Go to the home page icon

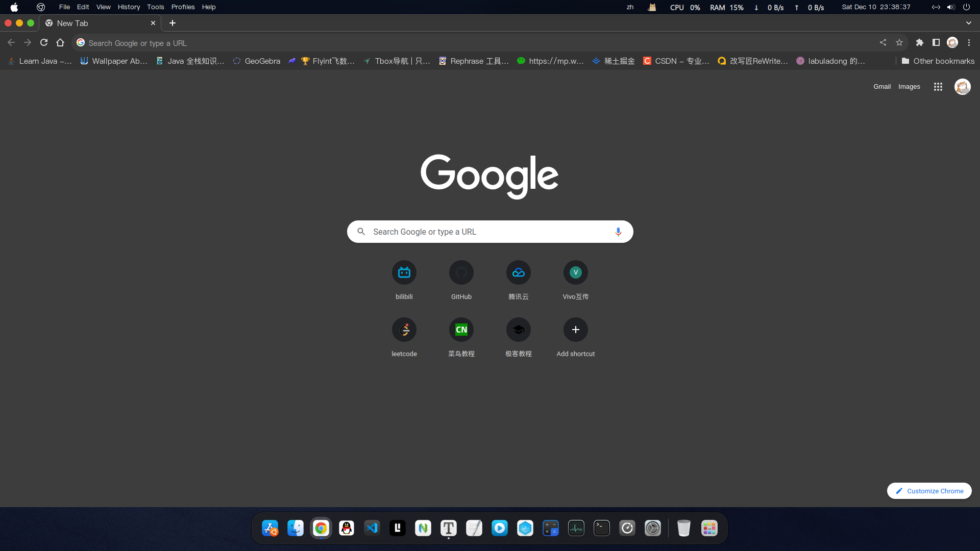[60, 43]
